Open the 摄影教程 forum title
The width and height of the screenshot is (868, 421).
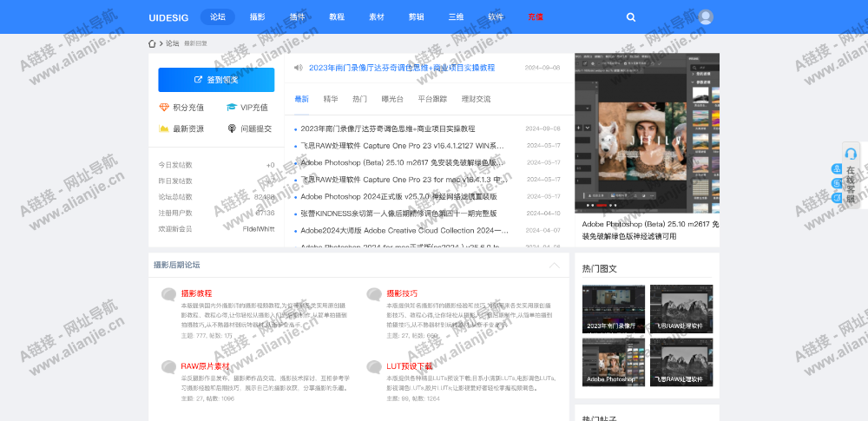coord(196,293)
